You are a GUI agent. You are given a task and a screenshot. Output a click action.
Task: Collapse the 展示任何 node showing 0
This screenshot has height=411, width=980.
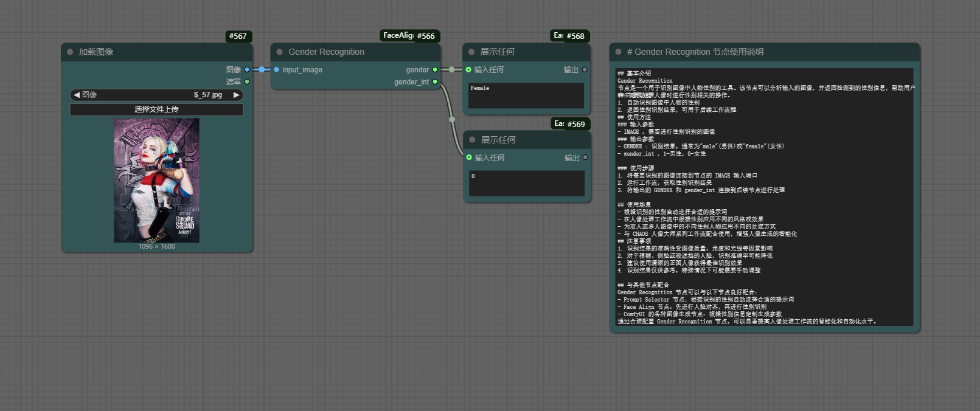tap(472, 140)
